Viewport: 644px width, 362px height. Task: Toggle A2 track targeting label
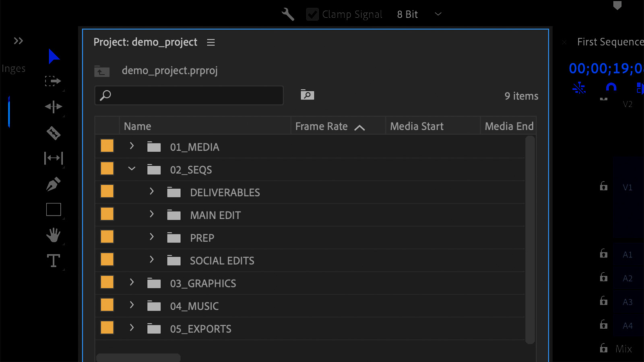[x=627, y=278]
